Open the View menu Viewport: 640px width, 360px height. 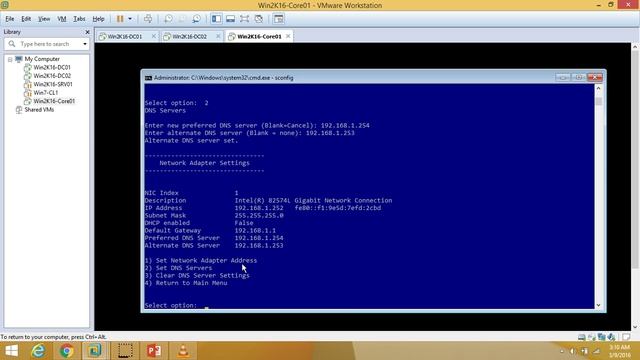point(44,19)
